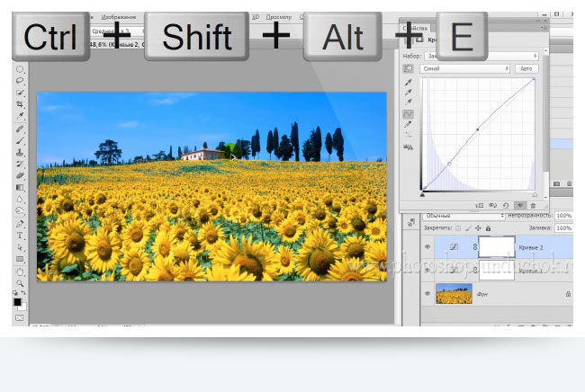Click the mask link icon on Кривые 2
The height and width of the screenshot is (392, 585).
pos(475,246)
